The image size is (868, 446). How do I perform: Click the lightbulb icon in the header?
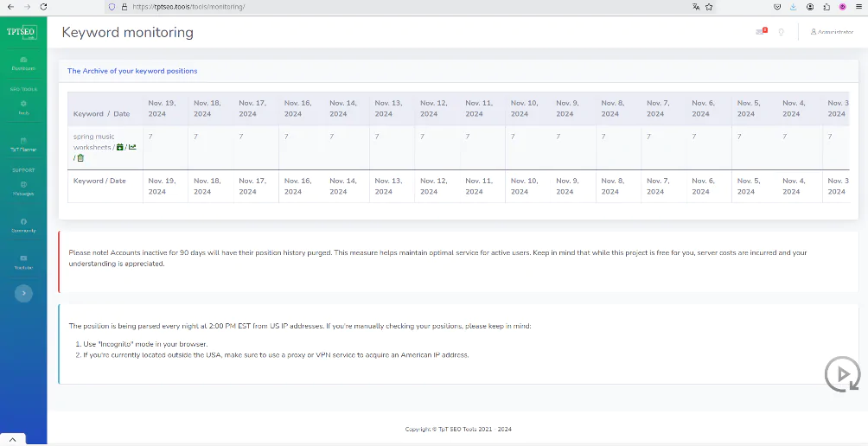tap(781, 32)
